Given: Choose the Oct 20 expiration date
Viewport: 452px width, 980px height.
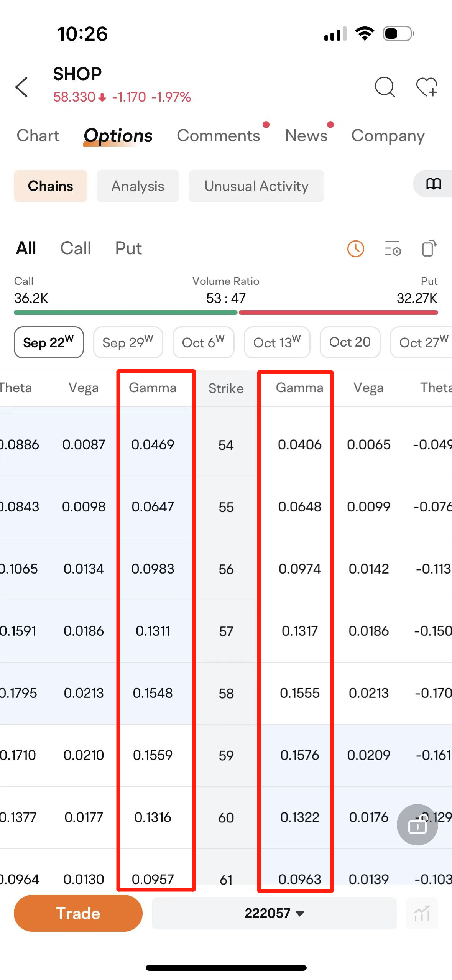Looking at the screenshot, I should pos(350,342).
